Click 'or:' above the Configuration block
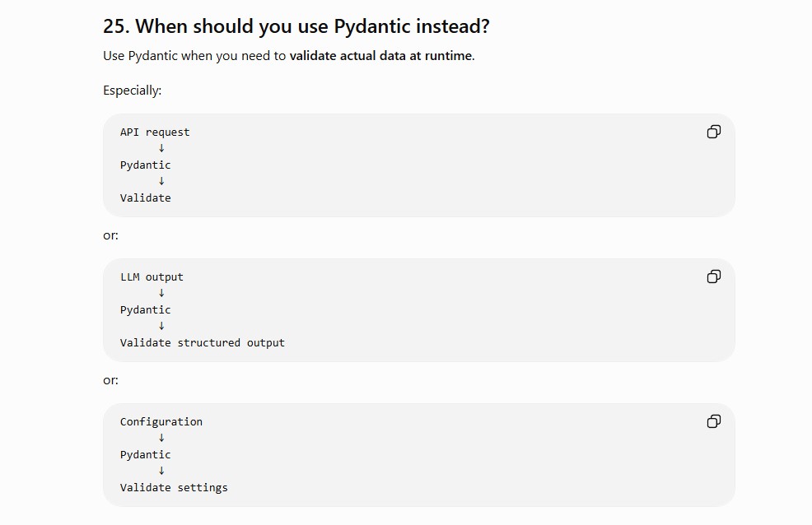Viewport: 812px width, 525px height. coord(110,381)
